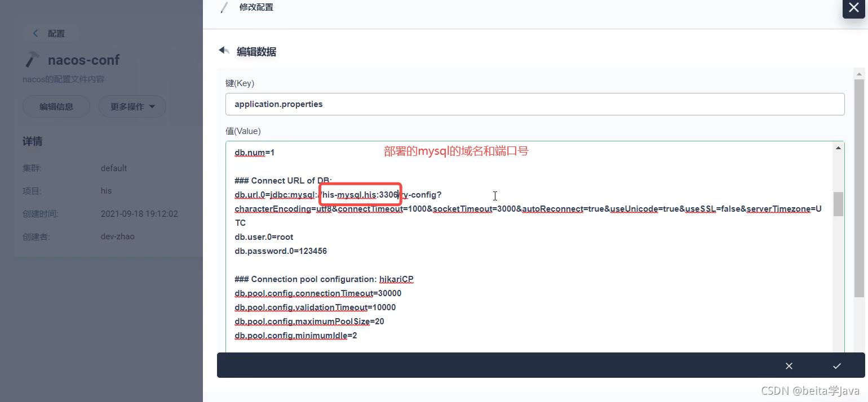Click db.pool.config.connectionTimeout=30000 line
This screenshot has width=868, height=402.
pyautogui.click(x=318, y=293)
